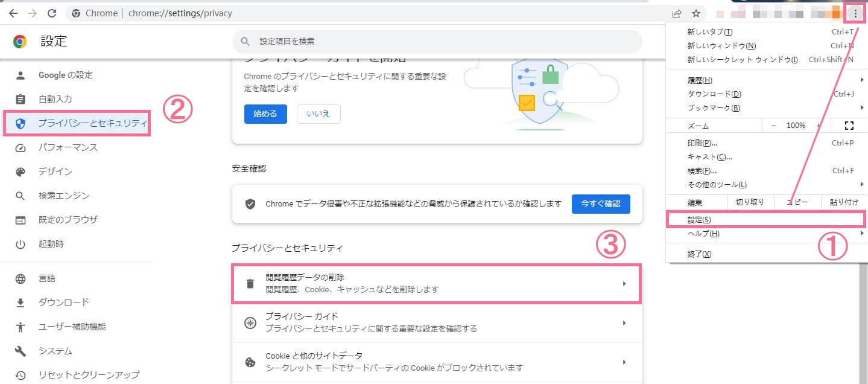
Task: Open デザイン settings in sidebar
Action: point(75,172)
